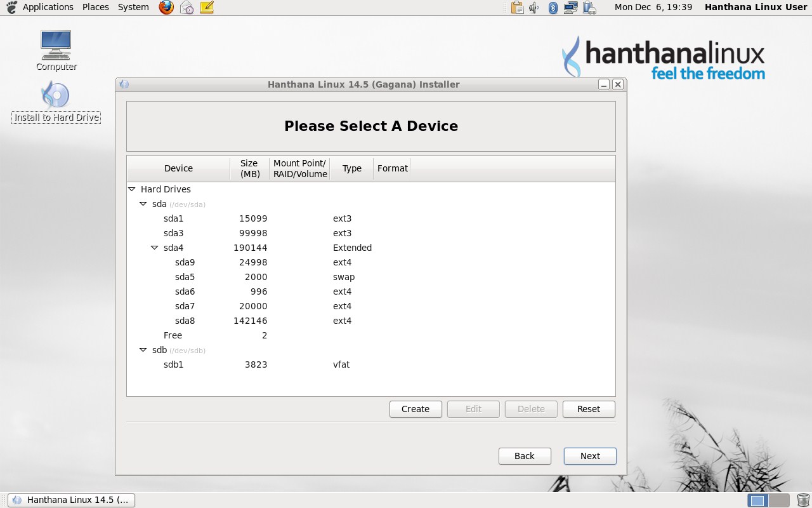Open the Computer icon on the desktop
This screenshot has height=508, width=812.
pyautogui.click(x=55, y=44)
